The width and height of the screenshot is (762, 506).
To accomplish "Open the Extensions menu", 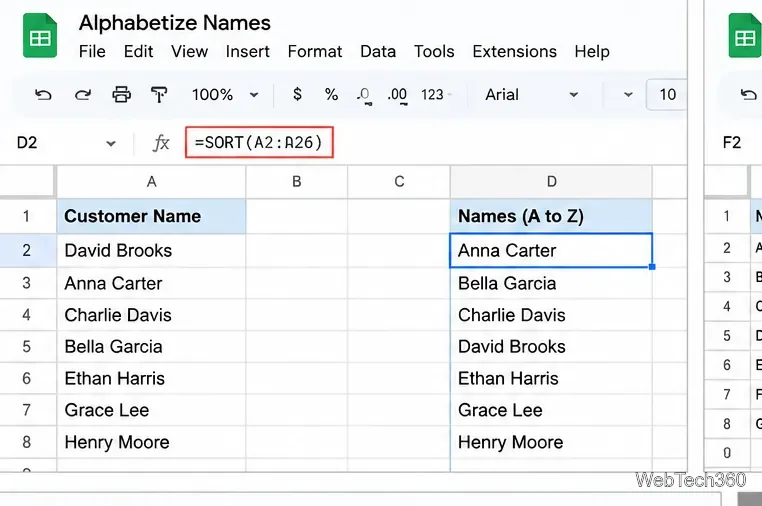I will [x=514, y=52].
